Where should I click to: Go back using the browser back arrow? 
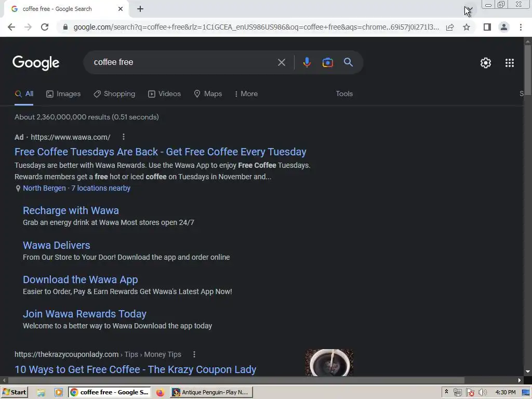(x=11, y=27)
